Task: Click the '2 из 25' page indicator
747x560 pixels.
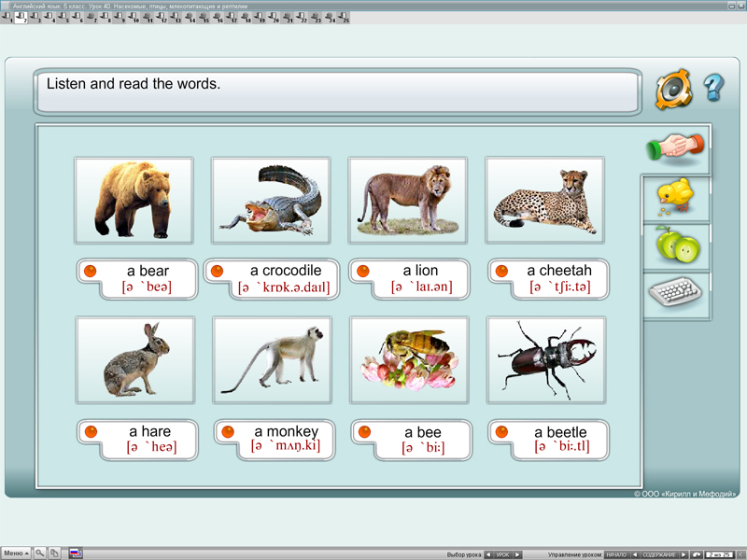Action: [719, 554]
